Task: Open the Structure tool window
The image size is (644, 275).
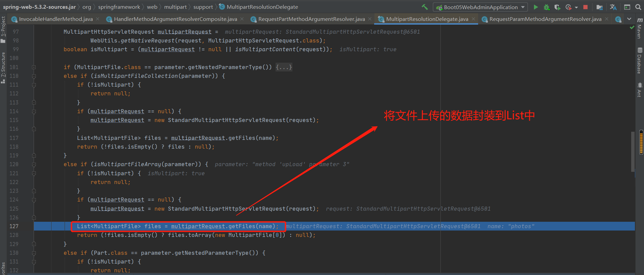Action: click(x=3, y=67)
